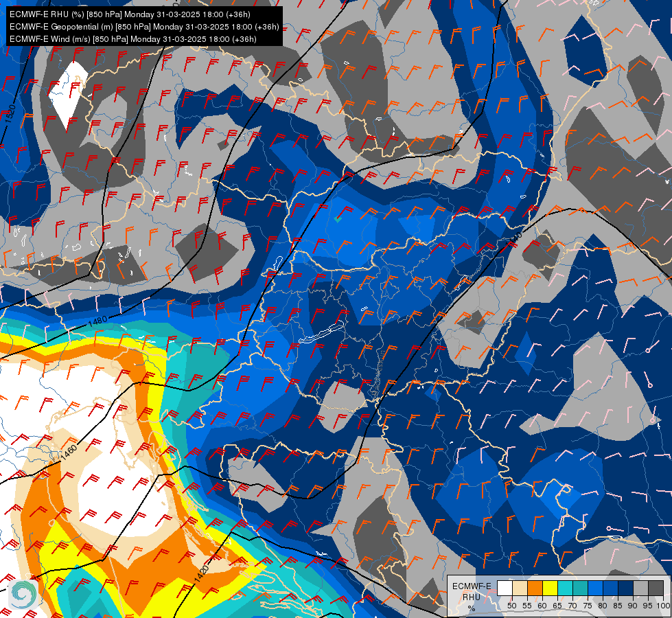Click the 1520 geopotential contour label
The image size is (672, 618).
tap(12, 114)
